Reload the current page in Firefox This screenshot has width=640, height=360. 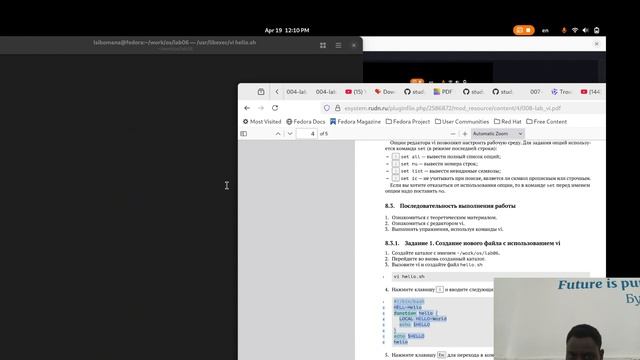tap(275, 108)
